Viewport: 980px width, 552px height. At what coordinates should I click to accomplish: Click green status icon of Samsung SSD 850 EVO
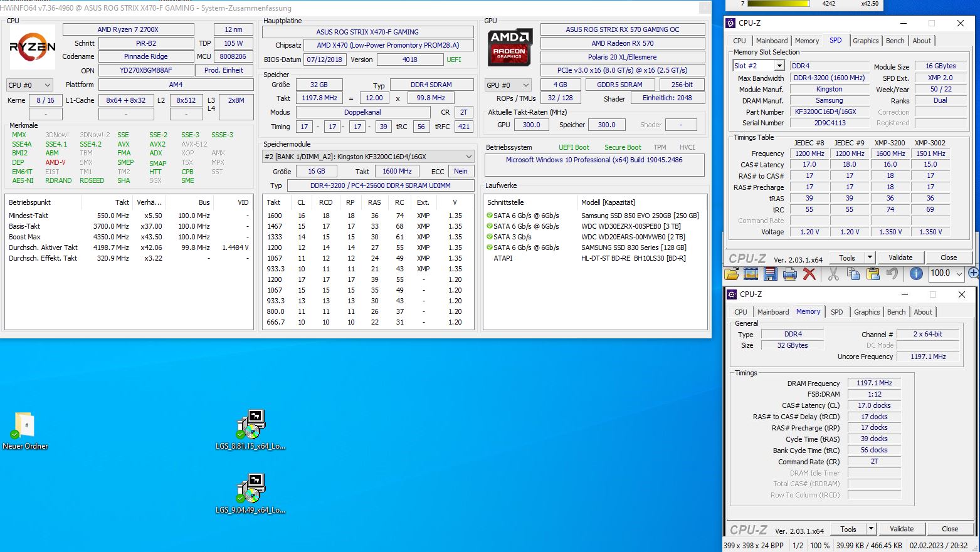(x=490, y=216)
